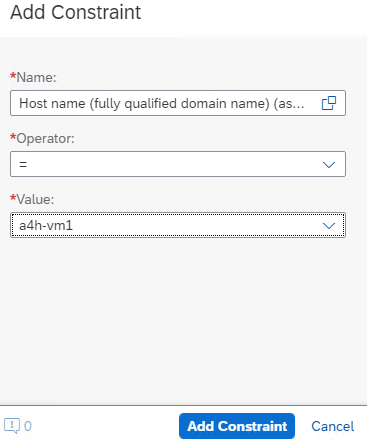The image size is (367, 442).
Task: Click the Operator label
Action: [x=46, y=138]
